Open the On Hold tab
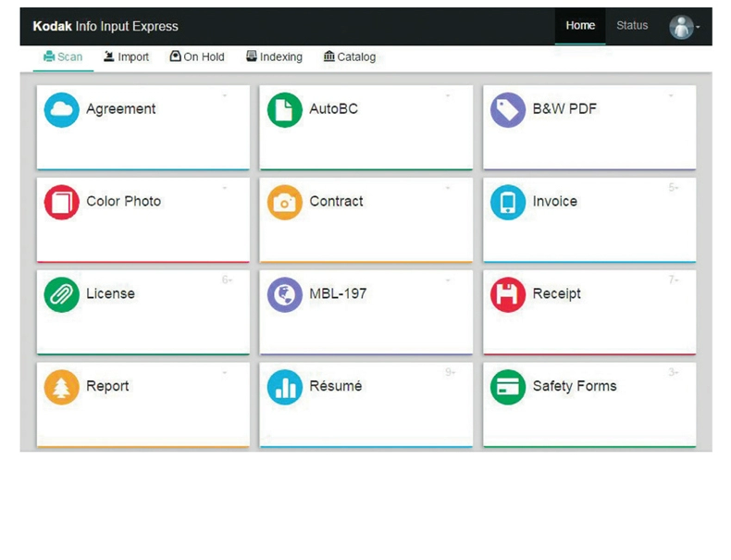 point(197,56)
